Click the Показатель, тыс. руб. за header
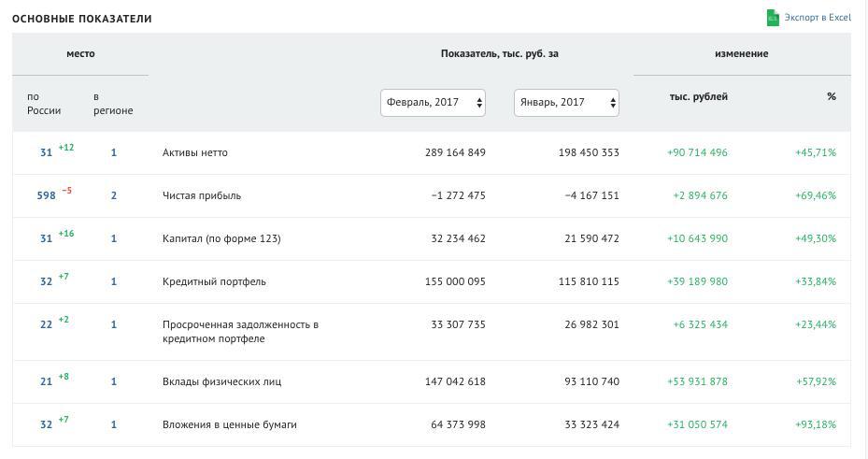This screenshot has height=459, width=868. [499, 53]
